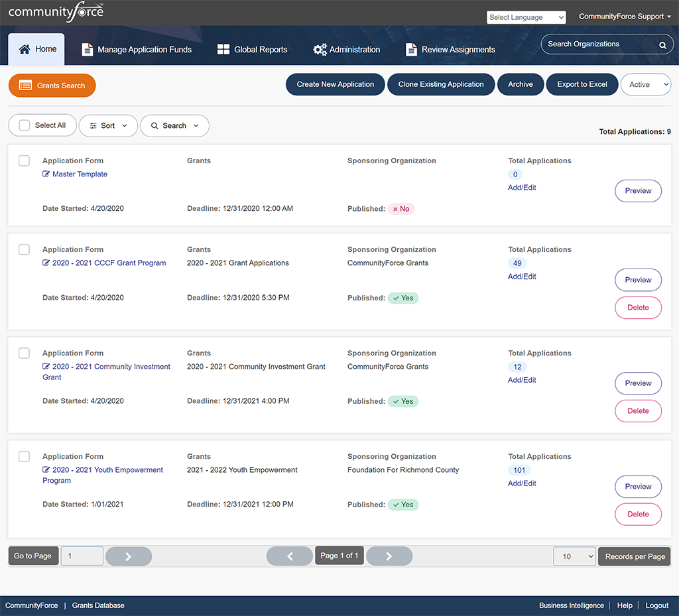Open the Sort dropdown
Screen dimensions: 679x616
pyautogui.click(x=108, y=125)
